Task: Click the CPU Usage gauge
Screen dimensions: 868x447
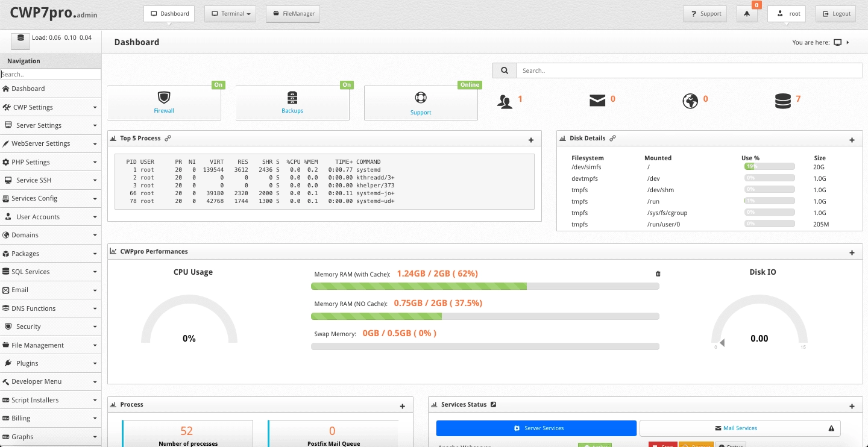Action: click(x=189, y=320)
